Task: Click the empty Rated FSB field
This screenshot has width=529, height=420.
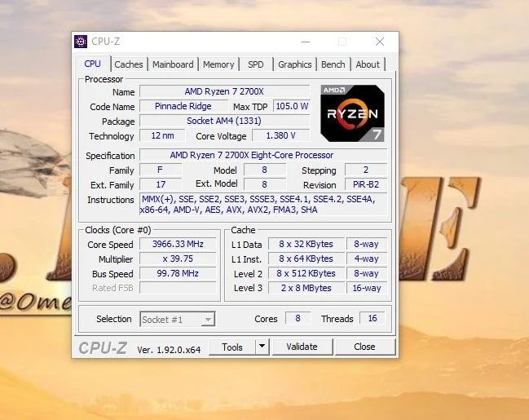Action: click(178, 288)
